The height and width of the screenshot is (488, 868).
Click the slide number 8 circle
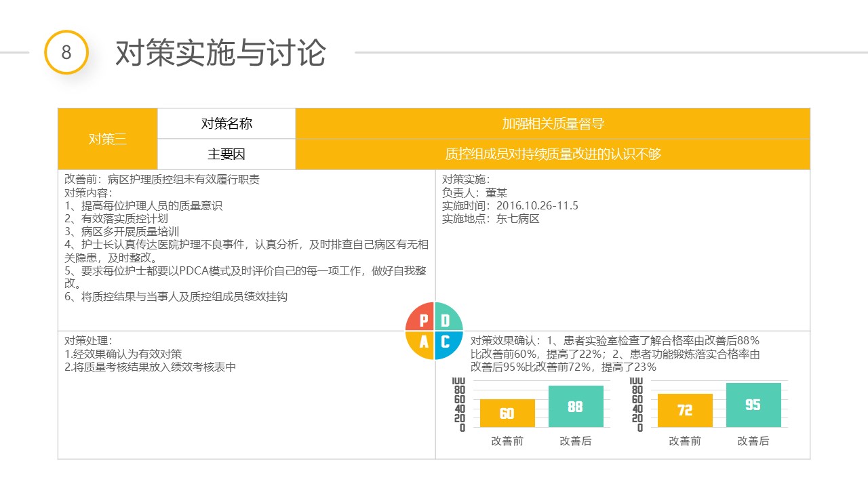pos(66,52)
